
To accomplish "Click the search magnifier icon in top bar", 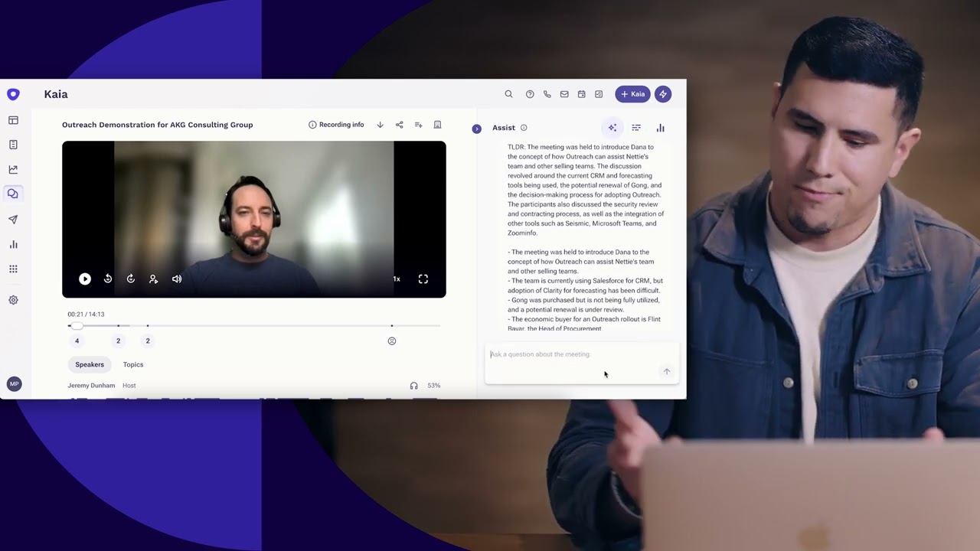I will pos(508,94).
